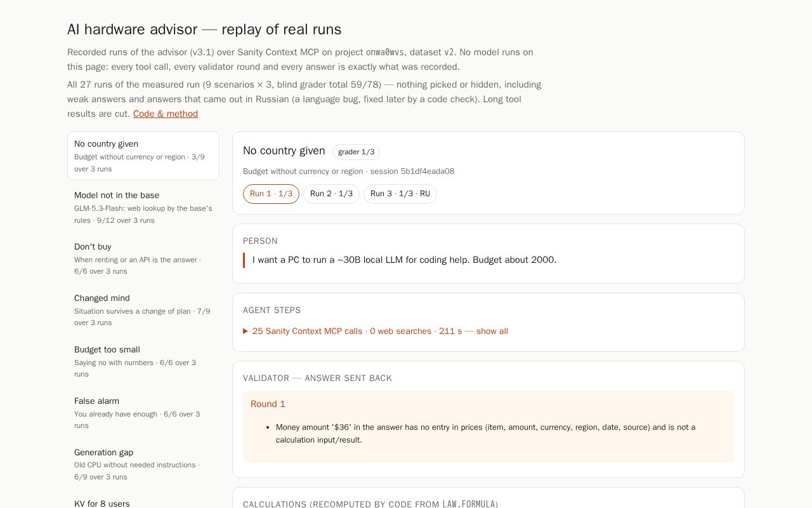Click the 25 Sanity Context MCP calls summary
Viewport: 812px width, 508px height.
click(x=307, y=331)
